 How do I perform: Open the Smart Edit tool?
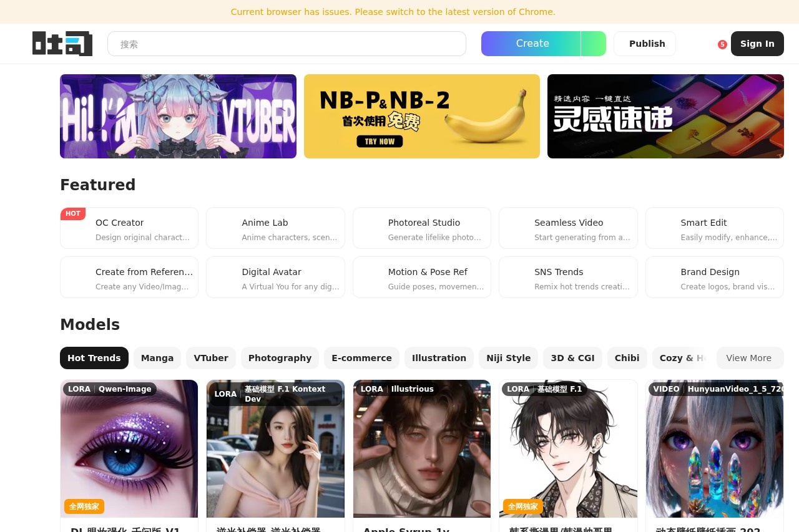point(714,228)
